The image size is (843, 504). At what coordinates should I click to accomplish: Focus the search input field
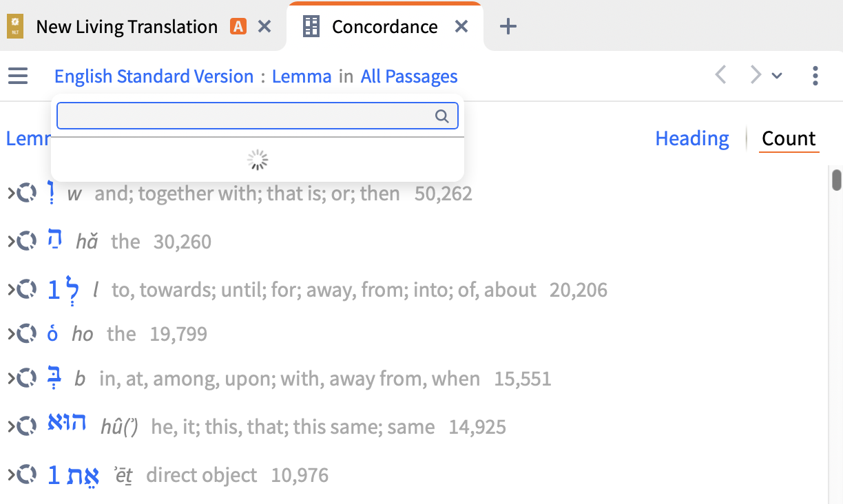point(244,116)
